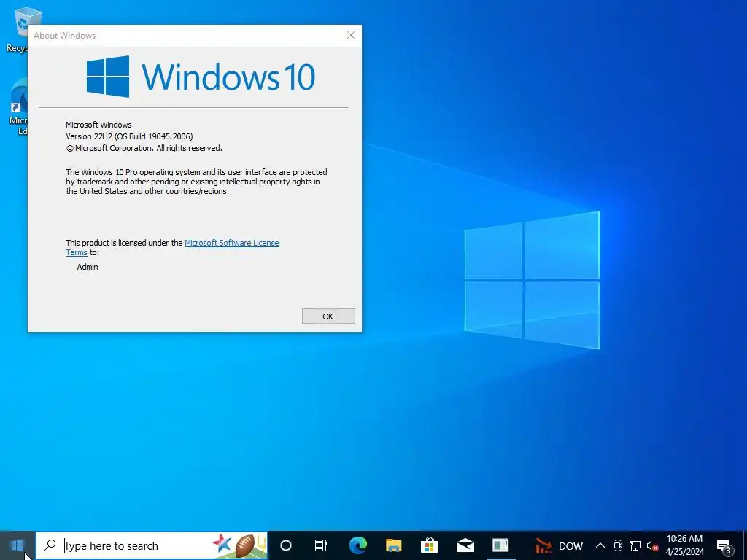Open Microsoft Store from the taskbar

coord(429,545)
